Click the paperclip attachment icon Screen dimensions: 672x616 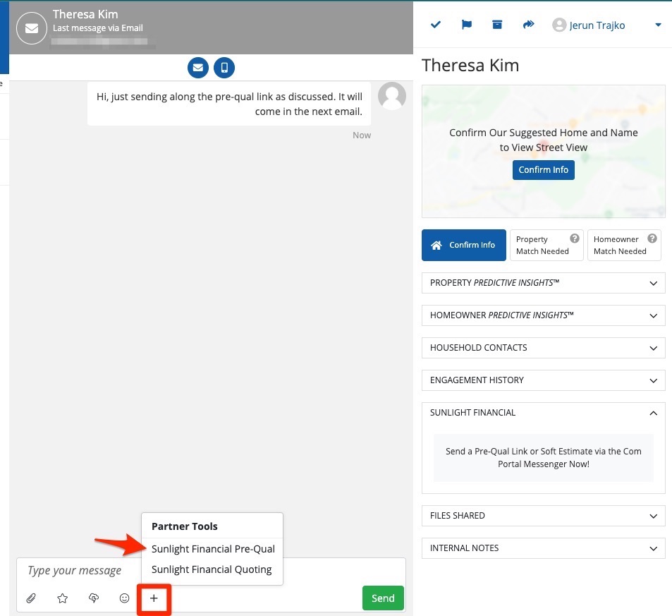point(31,598)
